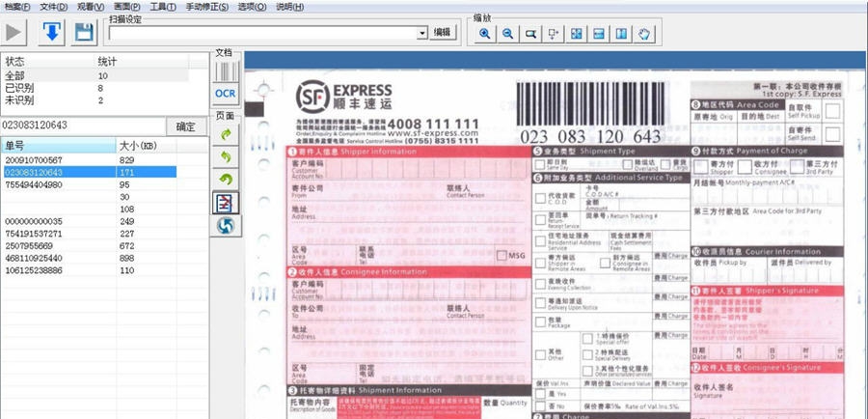Click the floppy disk save icon
This screenshot has height=419, width=868.
coord(84,32)
